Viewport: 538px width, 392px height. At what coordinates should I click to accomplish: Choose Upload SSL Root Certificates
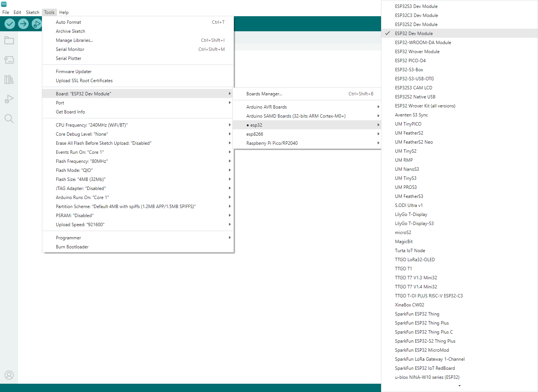coord(138,81)
